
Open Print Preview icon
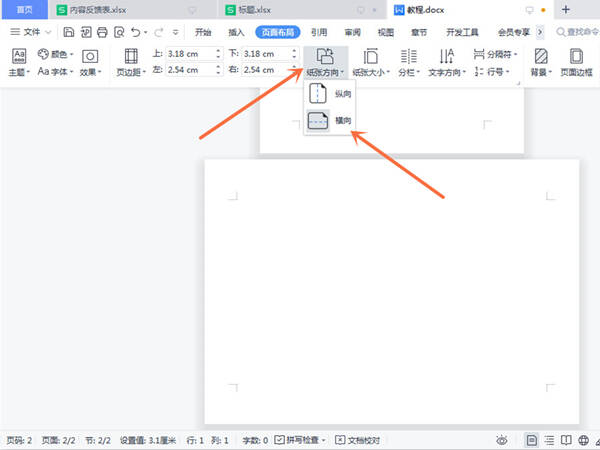pyautogui.click(x=119, y=32)
